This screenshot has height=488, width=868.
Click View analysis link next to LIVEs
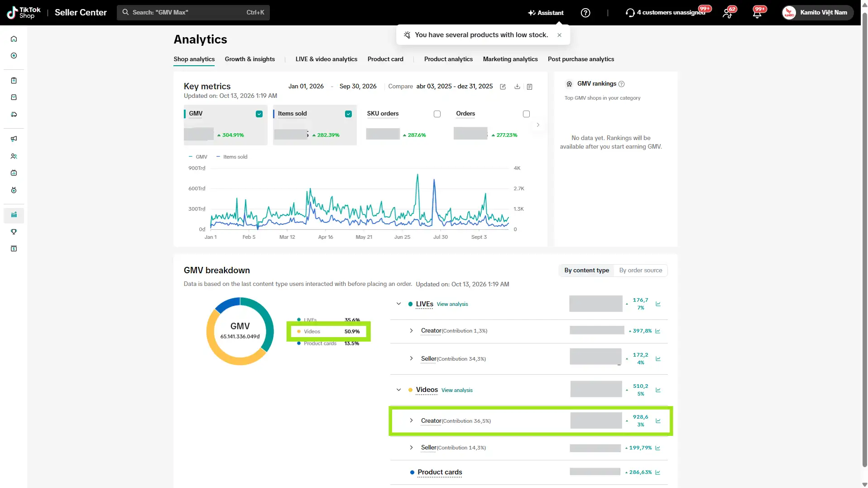pos(452,304)
